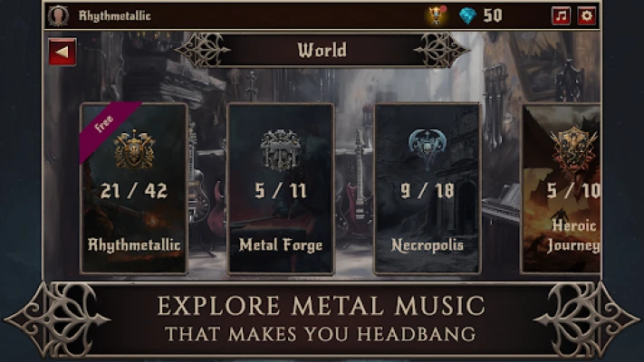Select the Rhythmetallic world card
The height and width of the screenshot is (362, 644).
coord(134,188)
